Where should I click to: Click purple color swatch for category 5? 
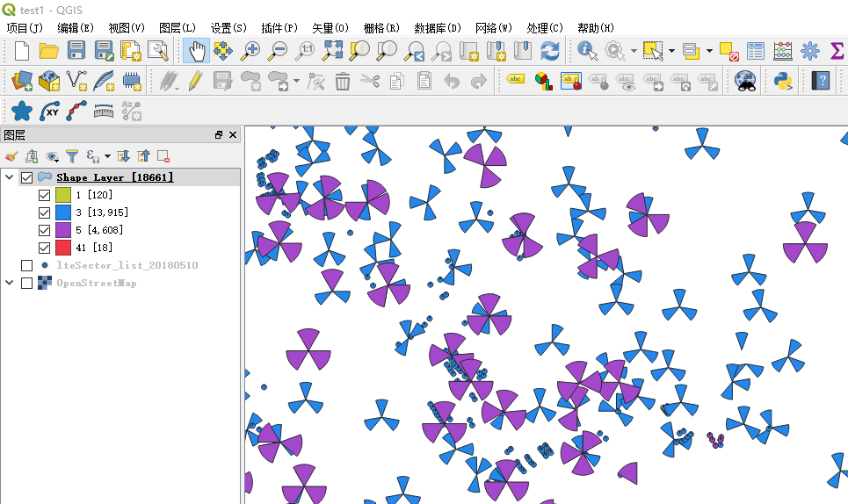63,230
